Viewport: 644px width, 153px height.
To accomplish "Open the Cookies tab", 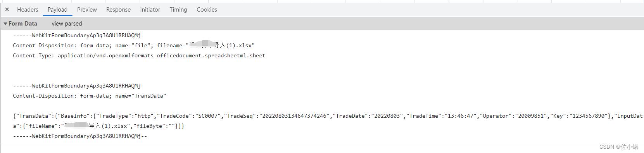I will (207, 10).
